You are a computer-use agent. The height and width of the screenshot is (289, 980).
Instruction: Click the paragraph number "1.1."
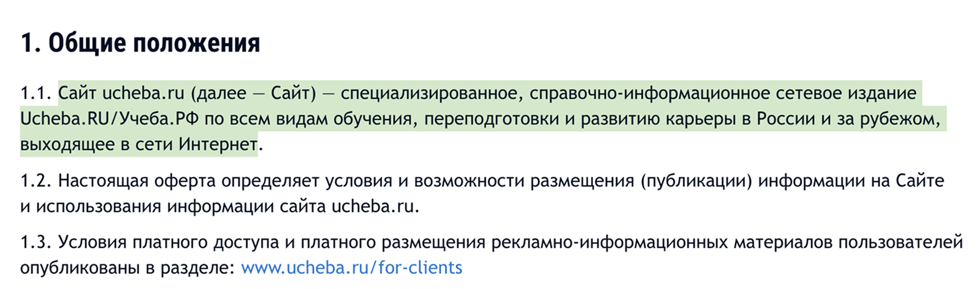pyautogui.click(x=36, y=93)
